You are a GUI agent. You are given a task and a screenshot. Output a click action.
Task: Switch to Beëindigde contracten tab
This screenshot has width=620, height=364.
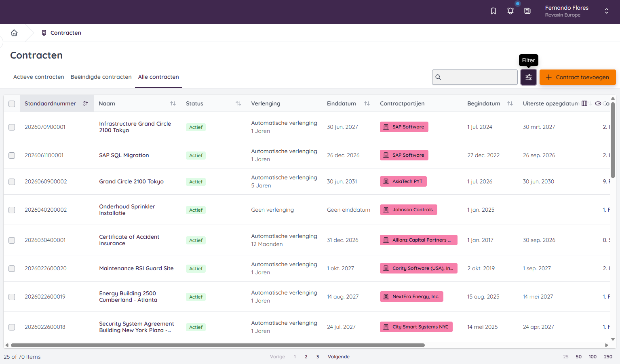point(101,77)
